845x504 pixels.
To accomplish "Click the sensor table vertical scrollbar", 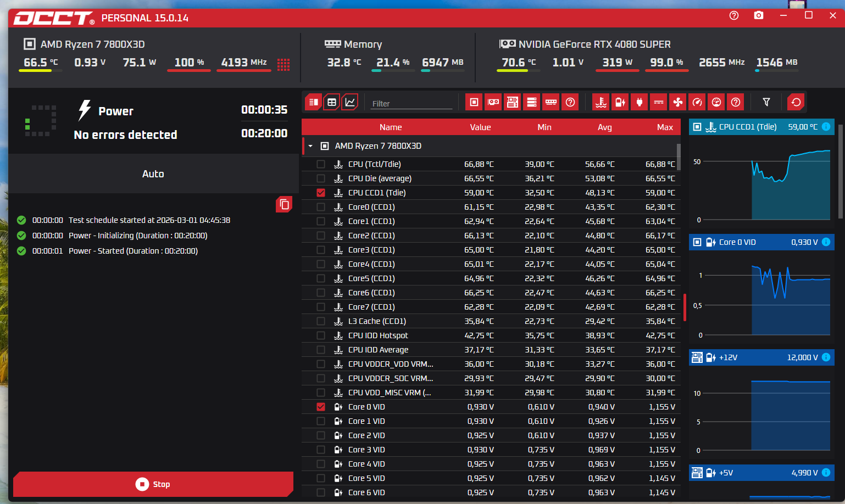I will tap(679, 157).
